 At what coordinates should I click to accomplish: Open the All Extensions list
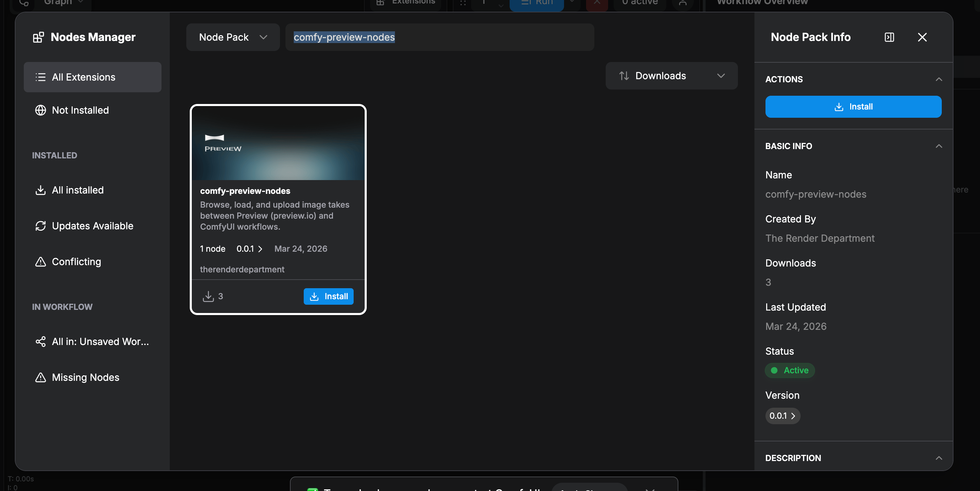click(92, 77)
